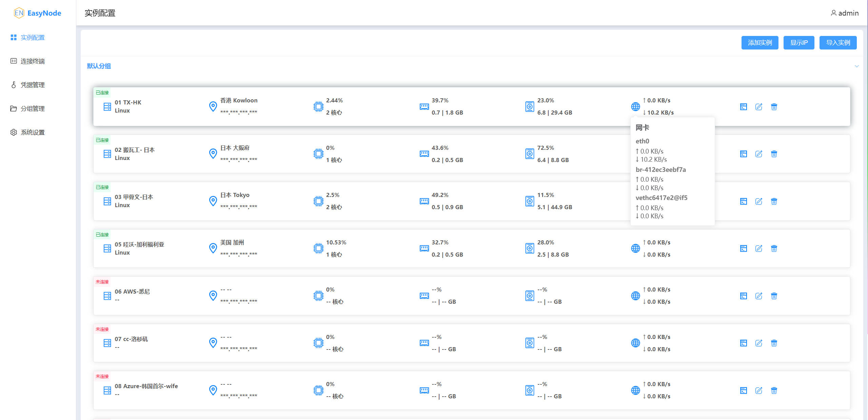The width and height of the screenshot is (868, 420).
Task: Click the 日本 大阪府 location text
Action: click(x=235, y=148)
